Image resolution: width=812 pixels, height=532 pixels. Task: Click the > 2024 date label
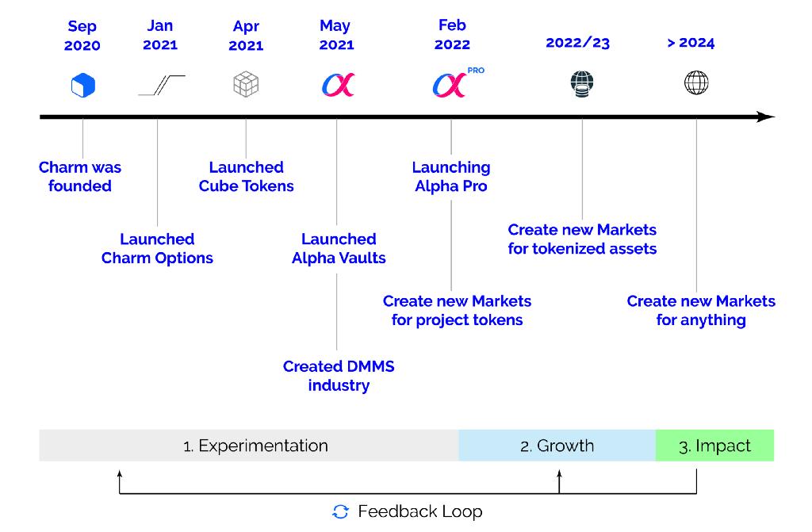691,43
